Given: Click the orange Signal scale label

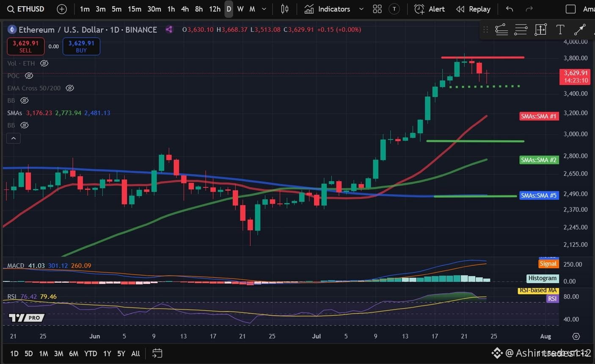Looking at the screenshot, I should [x=548, y=264].
